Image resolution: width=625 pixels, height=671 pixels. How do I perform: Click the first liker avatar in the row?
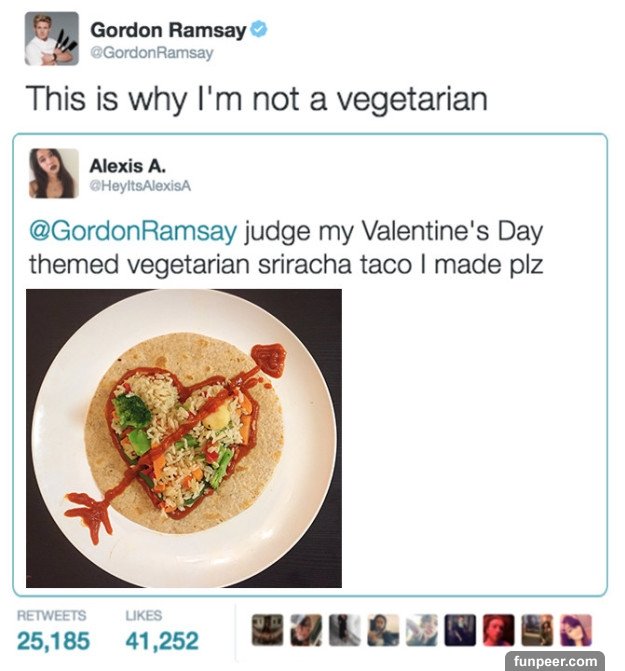click(266, 630)
